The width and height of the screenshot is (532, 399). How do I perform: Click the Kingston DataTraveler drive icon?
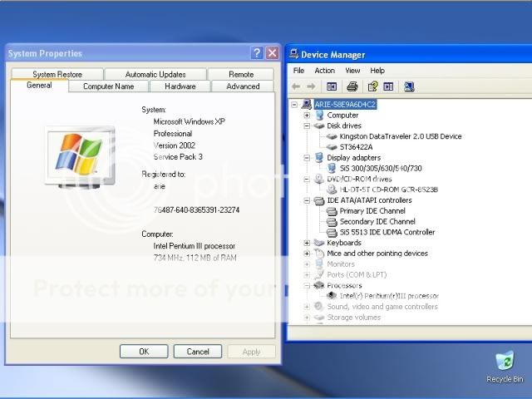pos(331,136)
